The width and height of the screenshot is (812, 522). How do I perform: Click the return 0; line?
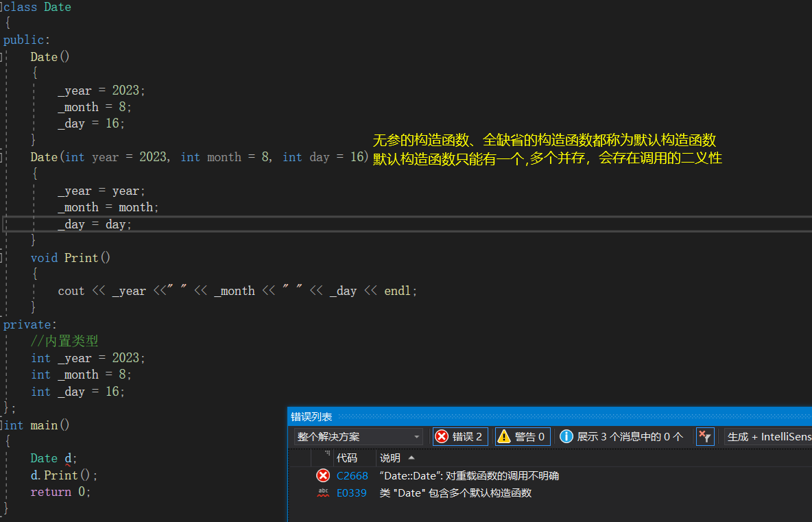(x=60, y=492)
